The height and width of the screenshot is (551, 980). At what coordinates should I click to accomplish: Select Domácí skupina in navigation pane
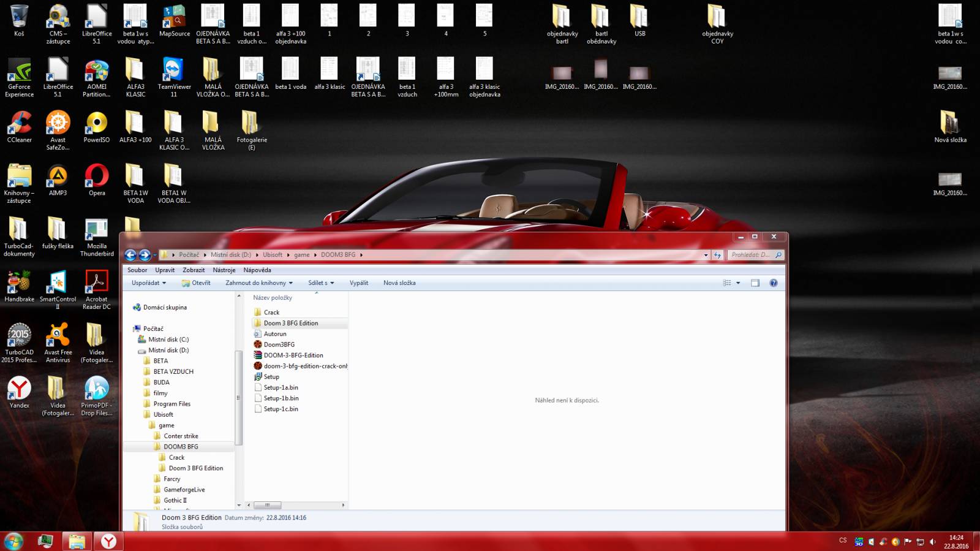[x=165, y=308]
